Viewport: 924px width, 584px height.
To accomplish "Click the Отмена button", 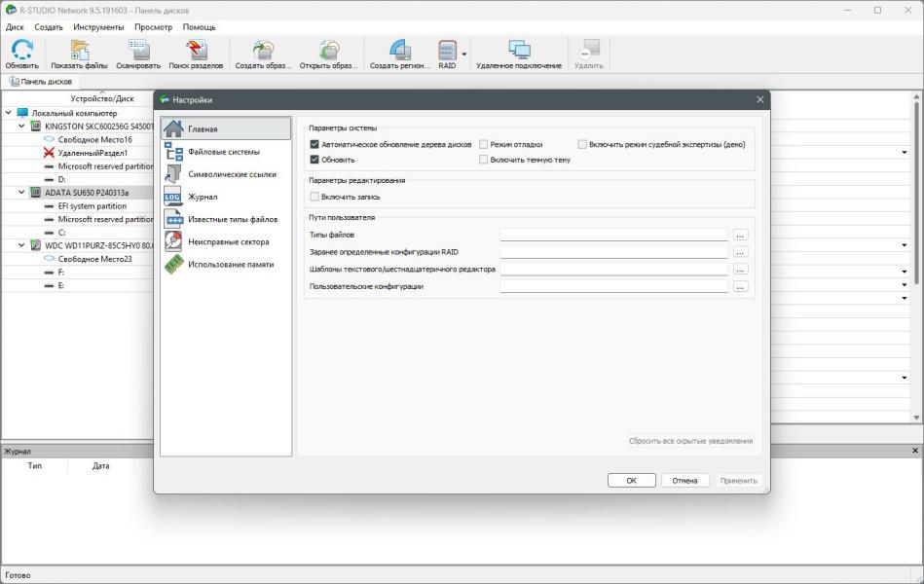I will coord(684,481).
